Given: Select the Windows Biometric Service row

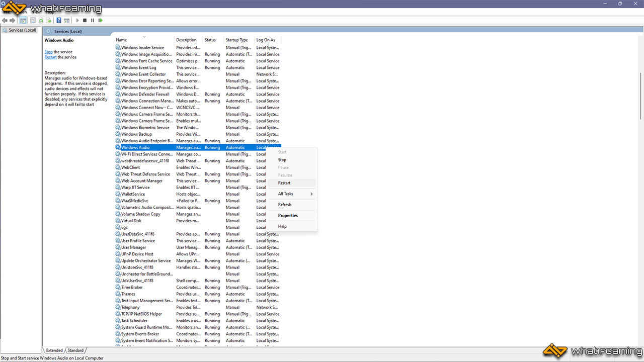Looking at the screenshot, I should click(x=198, y=128).
